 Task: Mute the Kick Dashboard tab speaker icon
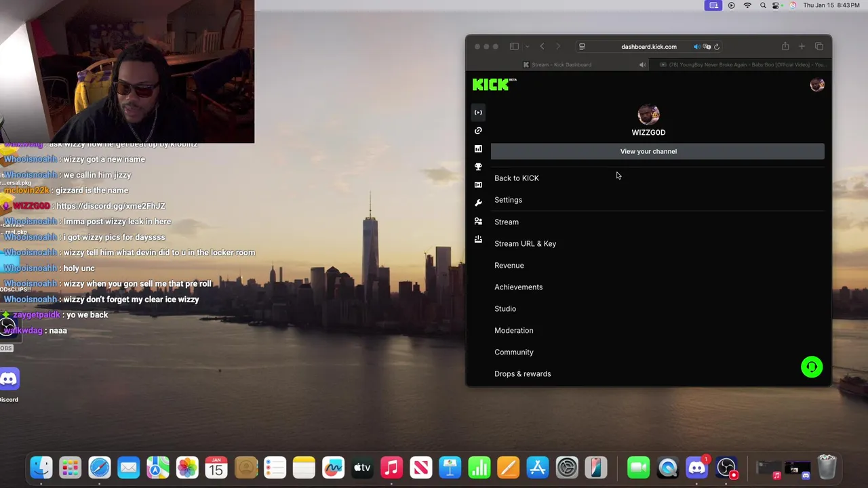point(642,64)
